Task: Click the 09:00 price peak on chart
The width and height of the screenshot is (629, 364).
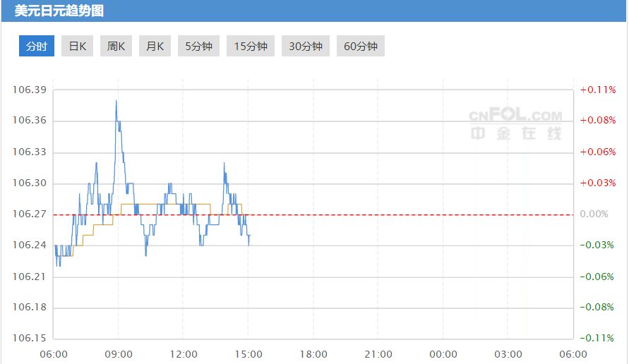Action: [x=116, y=102]
